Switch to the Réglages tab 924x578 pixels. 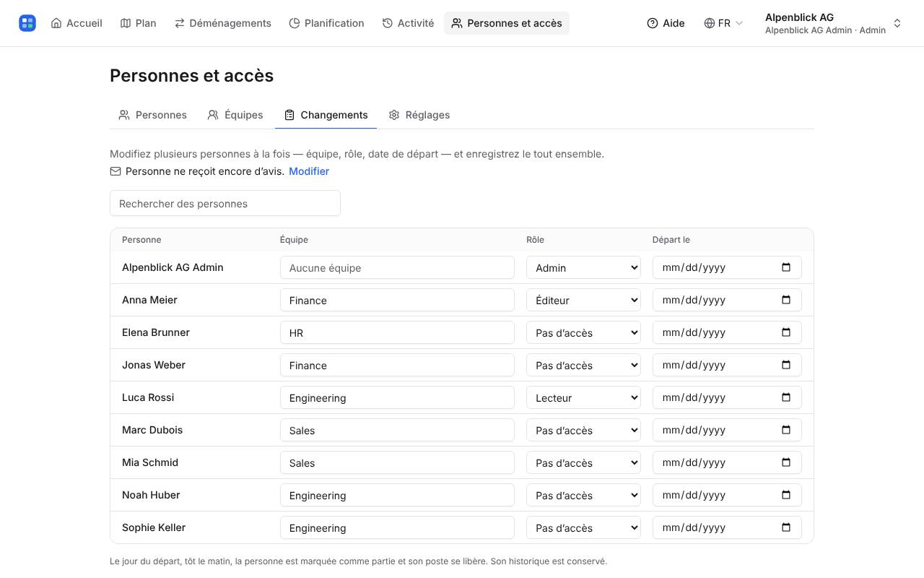click(419, 115)
